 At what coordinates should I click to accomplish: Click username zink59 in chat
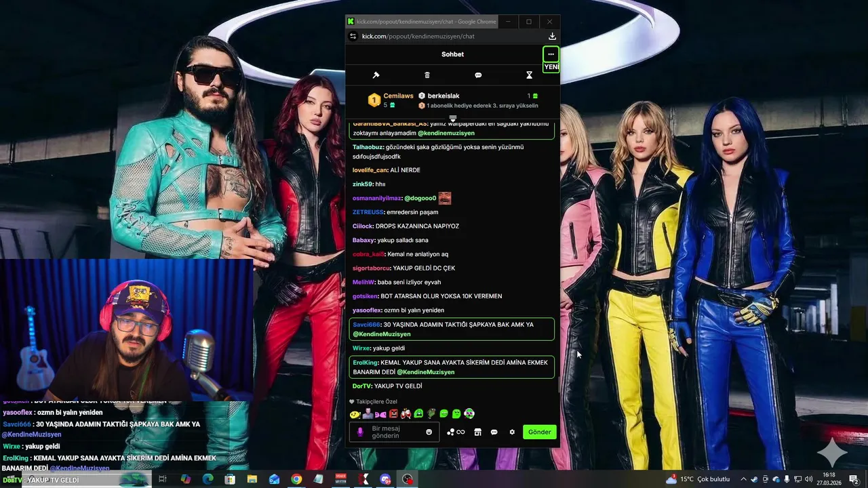point(363,184)
